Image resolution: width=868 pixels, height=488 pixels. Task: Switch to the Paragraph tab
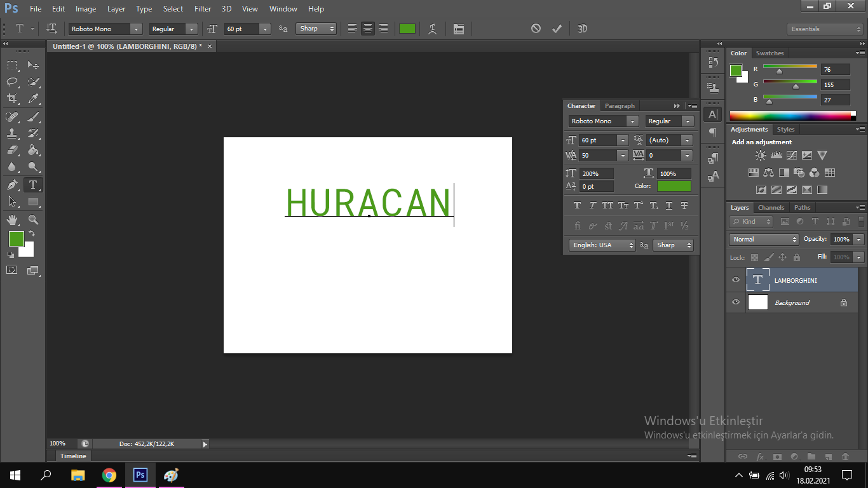(x=620, y=106)
